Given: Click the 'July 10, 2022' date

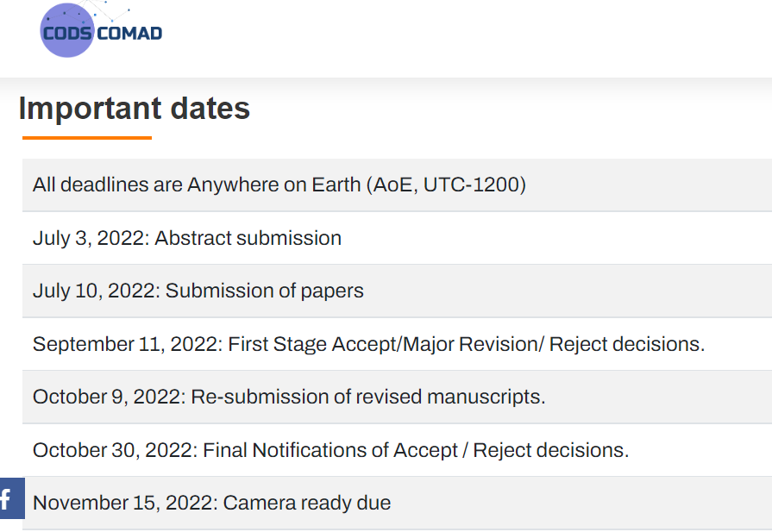Looking at the screenshot, I should click(x=97, y=291).
